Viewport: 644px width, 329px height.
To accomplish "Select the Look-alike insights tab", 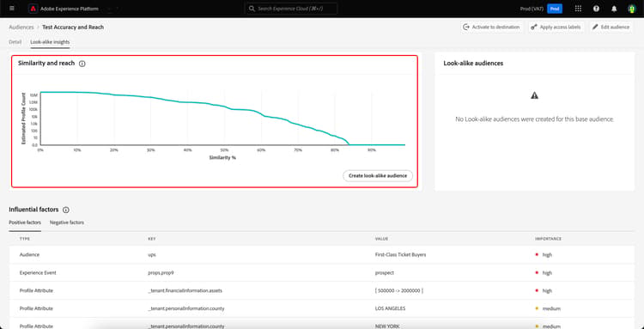I will (50, 42).
